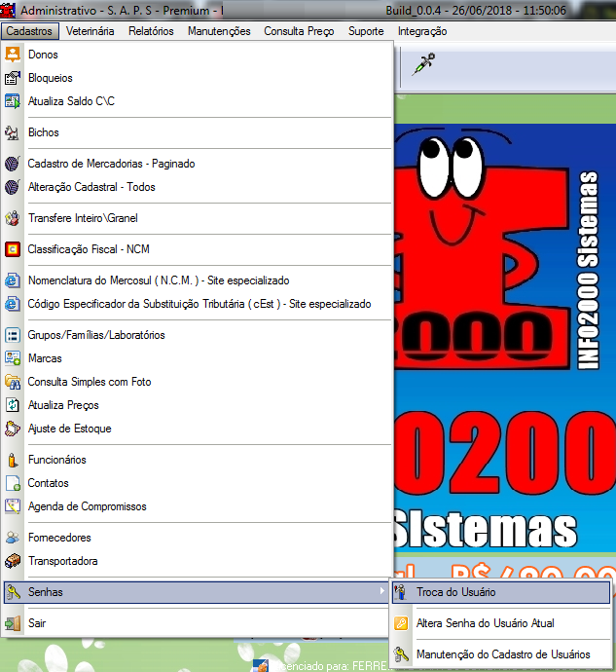Viewport: 616px width, 672px height.
Task: Choose Ajuste de Estoque
Action: pos(198,429)
